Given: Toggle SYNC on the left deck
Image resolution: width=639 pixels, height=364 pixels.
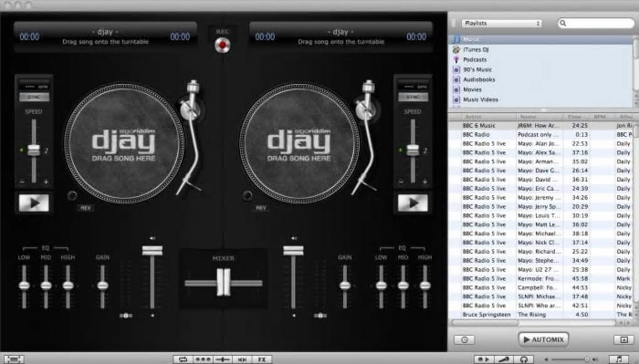Looking at the screenshot, I should (34, 97).
